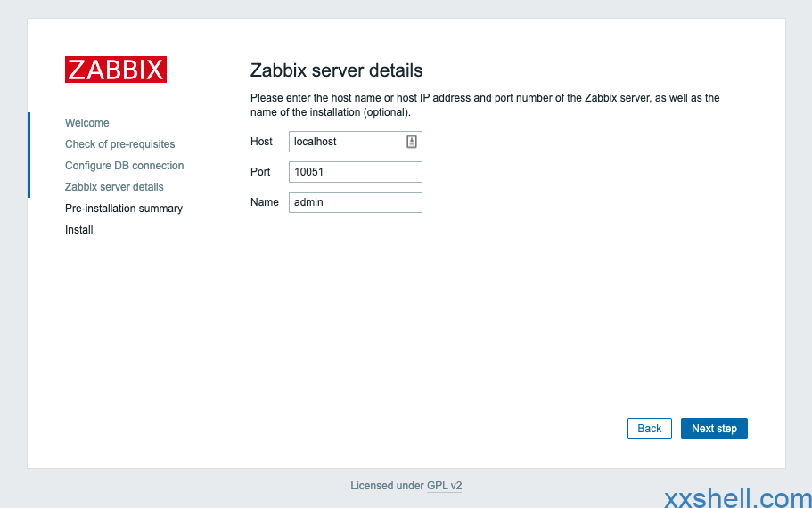
Task: Go to Check of pre-requisites step
Action: click(119, 144)
